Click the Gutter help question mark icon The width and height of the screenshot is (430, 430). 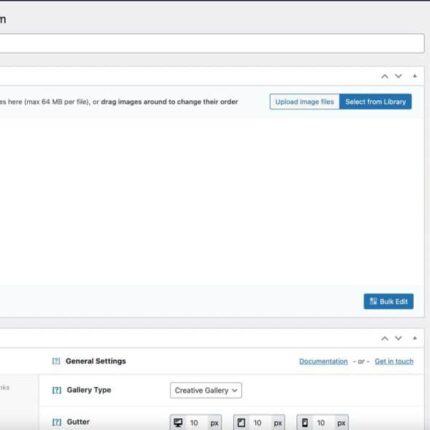coord(57,422)
